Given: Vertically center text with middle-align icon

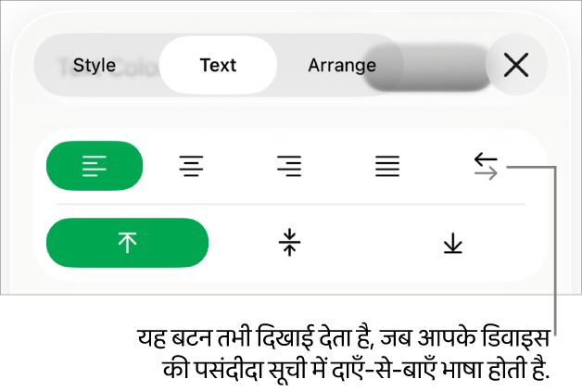Looking at the screenshot, I should [x=290, y=243].
